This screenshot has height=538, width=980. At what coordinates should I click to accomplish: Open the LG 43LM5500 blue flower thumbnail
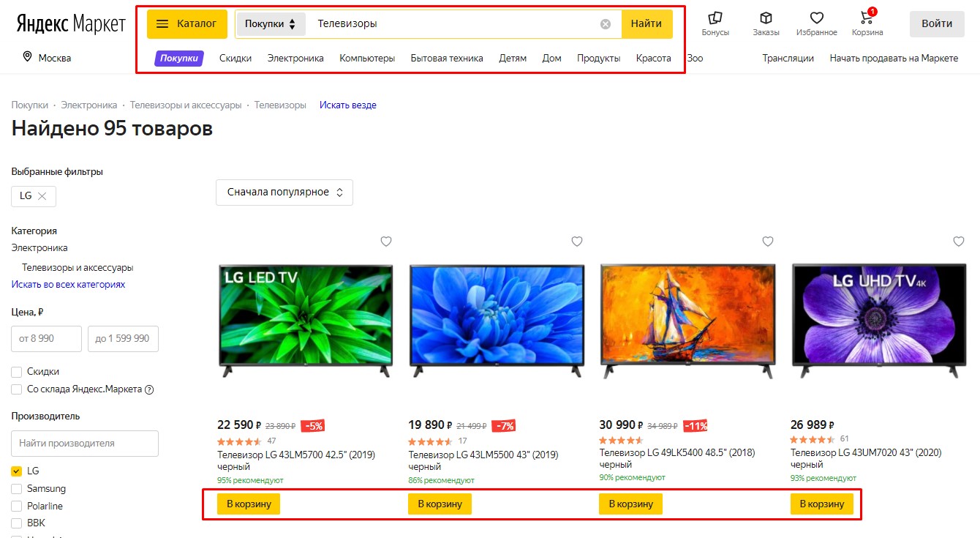coord(497,321)
